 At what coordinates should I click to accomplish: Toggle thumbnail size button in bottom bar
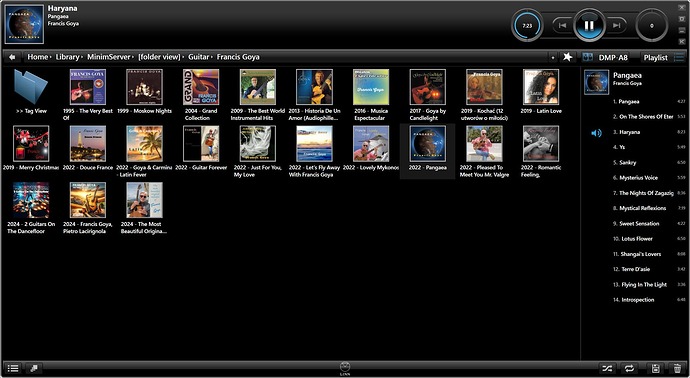(34, 368)
